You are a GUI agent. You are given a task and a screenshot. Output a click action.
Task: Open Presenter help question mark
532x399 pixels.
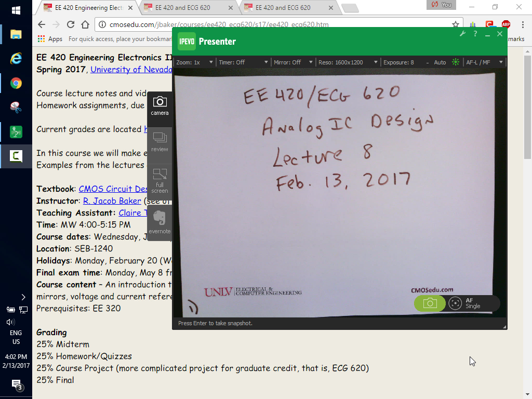475,34
